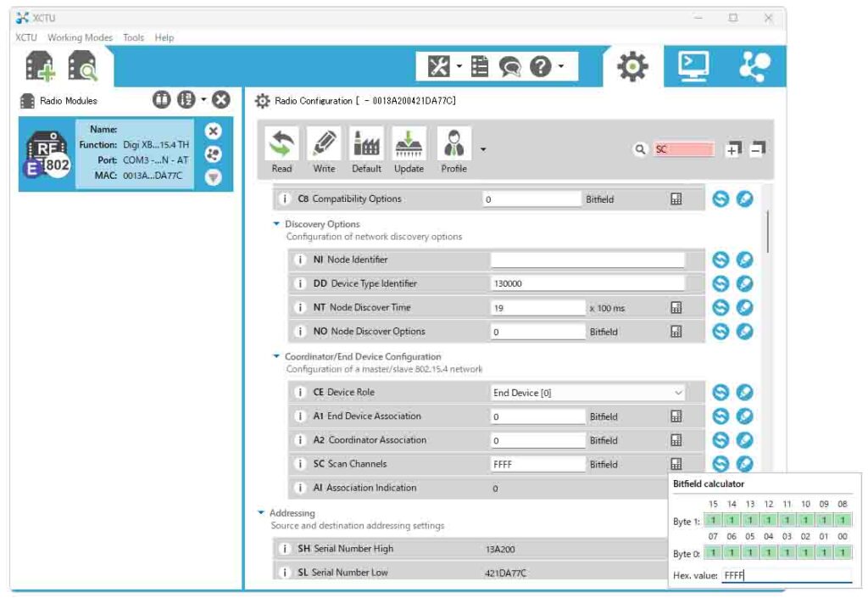Click the Discover radio modules icon

(83, 66)
